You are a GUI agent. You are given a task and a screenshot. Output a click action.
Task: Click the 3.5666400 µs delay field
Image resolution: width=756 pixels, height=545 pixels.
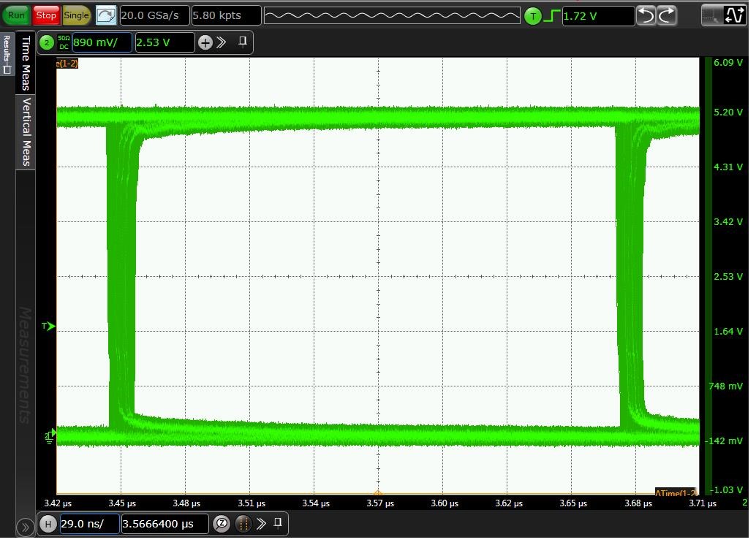coord(165,524)
